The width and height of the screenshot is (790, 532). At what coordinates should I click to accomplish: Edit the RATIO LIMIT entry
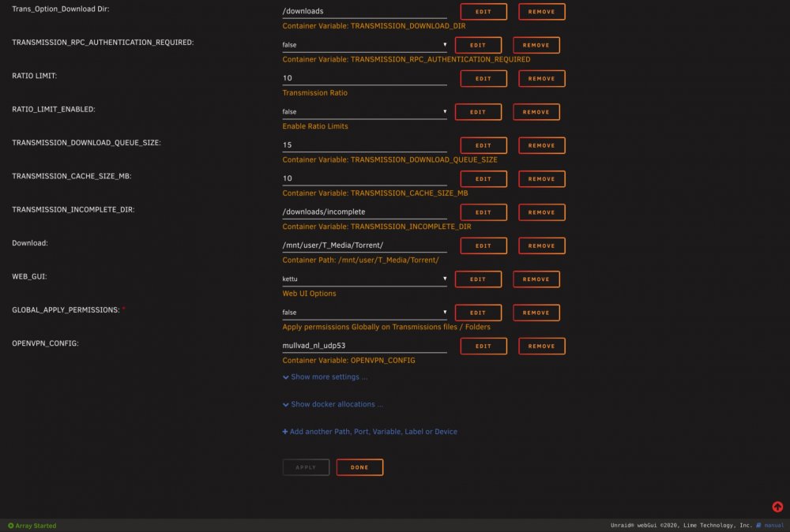point(483,78)
